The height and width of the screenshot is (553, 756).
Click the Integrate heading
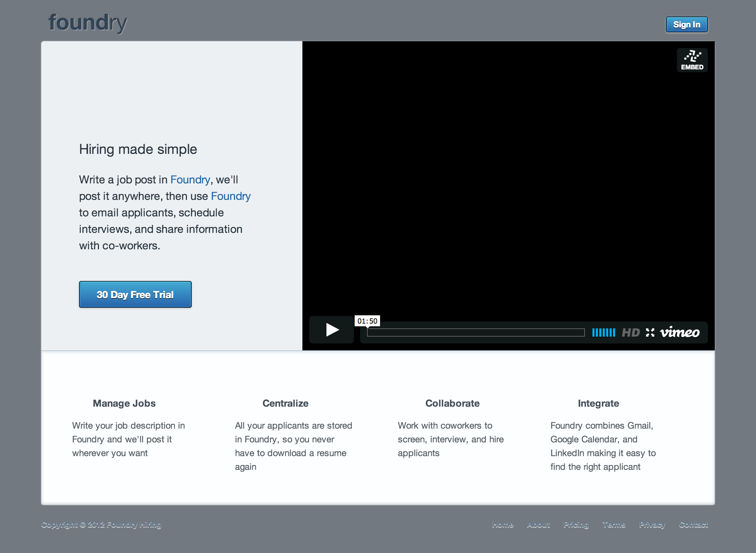pyautogui.click(x=598, y=403)
